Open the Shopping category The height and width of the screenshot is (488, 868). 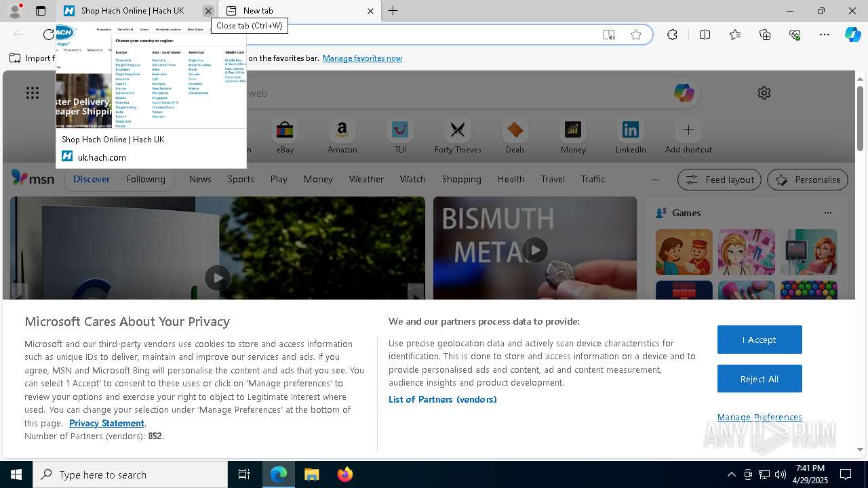coord(461,179)
